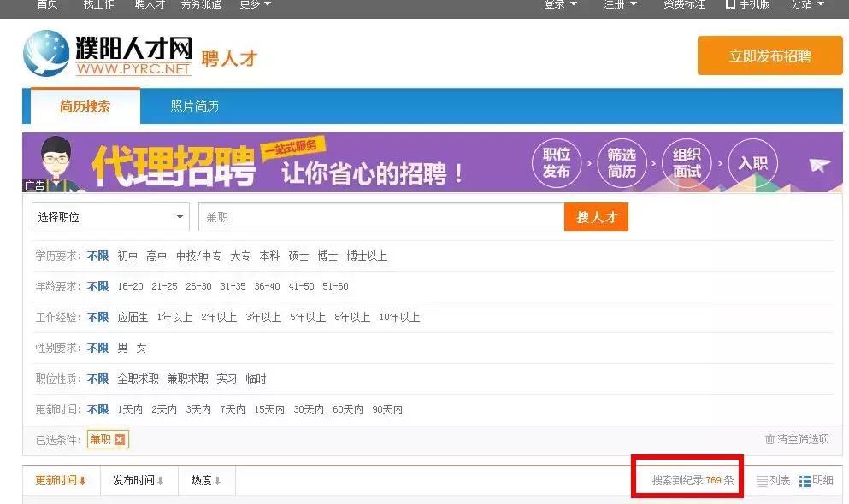Click the 职位发布 circle icon in banner

pos(556,162)
